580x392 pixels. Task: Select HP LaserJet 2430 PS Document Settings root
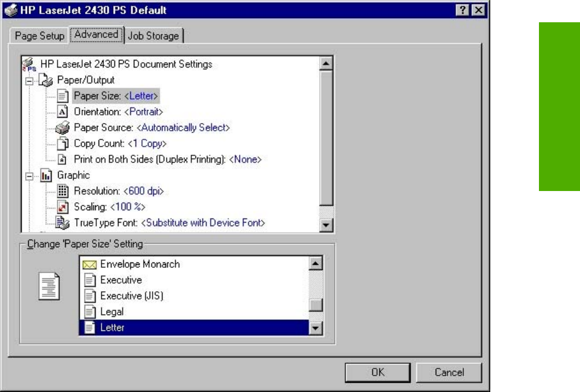tap(126, 64)
